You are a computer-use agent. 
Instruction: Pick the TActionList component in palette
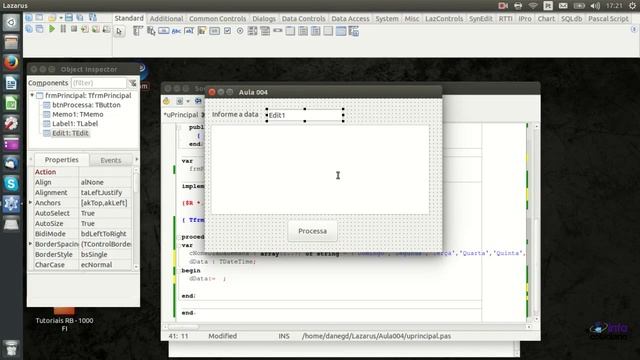tap(354, 31)
